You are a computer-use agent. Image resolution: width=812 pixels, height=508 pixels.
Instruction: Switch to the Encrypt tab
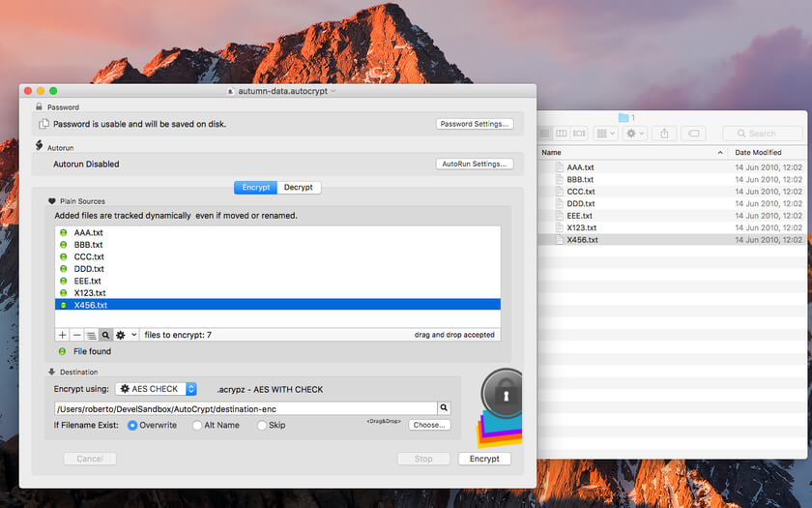(256, 187)
